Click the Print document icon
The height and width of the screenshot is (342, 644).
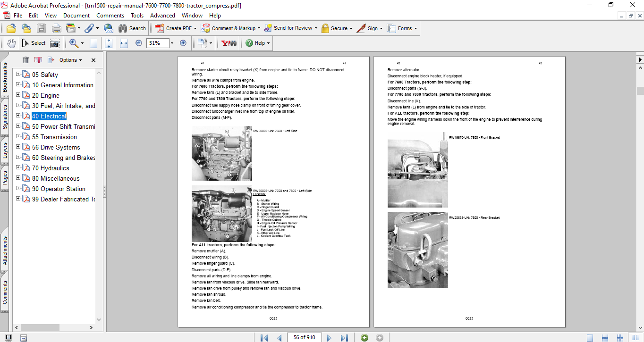click(56, 28)
